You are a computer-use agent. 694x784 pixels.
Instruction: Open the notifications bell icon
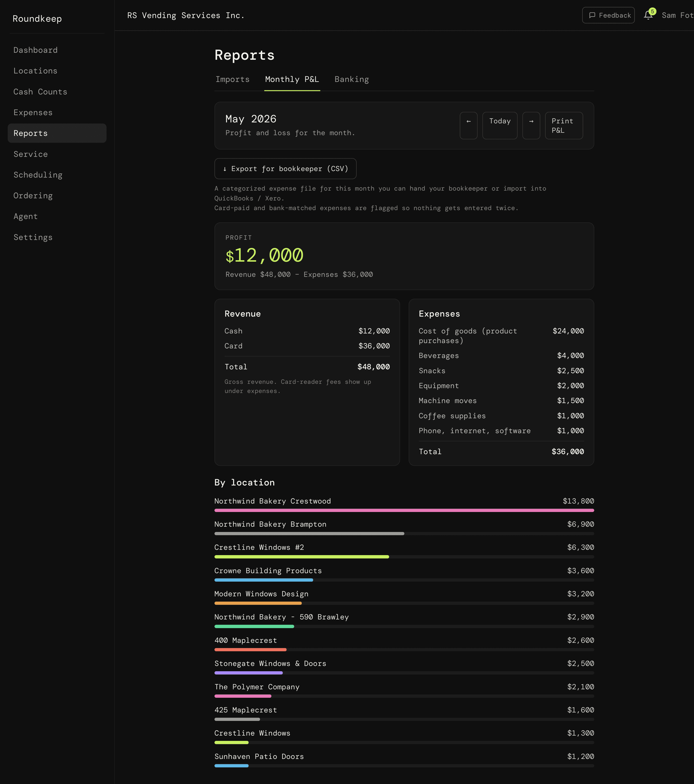point(648,15)
